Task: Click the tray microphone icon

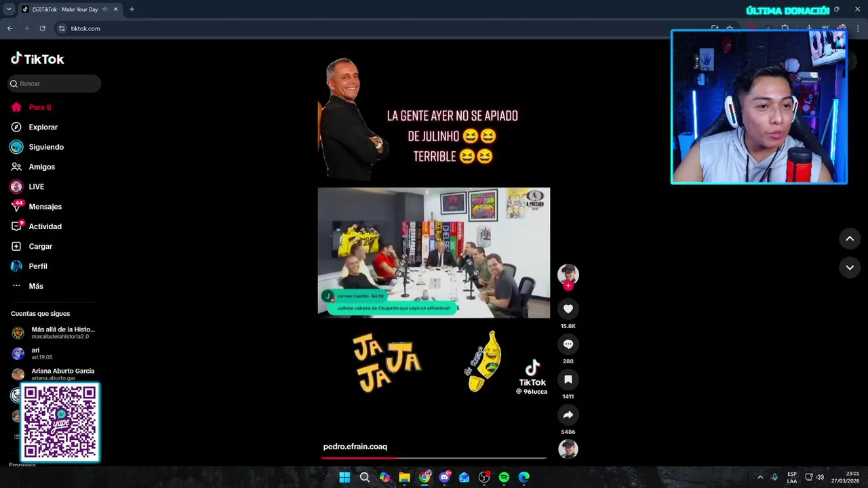Action: click(774, 477)
